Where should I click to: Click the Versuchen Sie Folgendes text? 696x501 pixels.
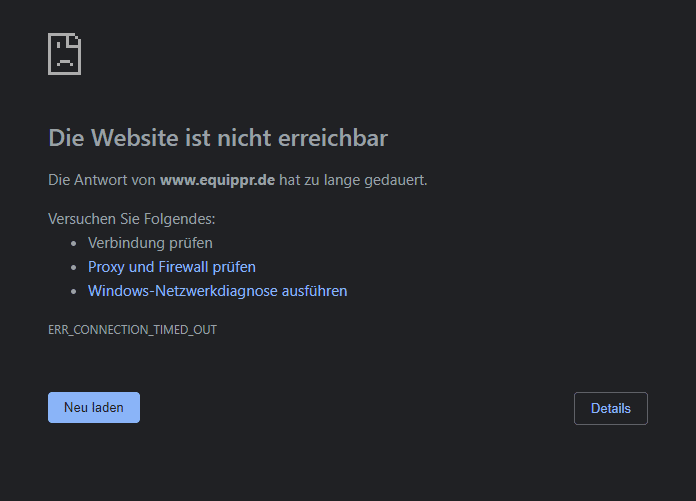(x=131, y=219)
